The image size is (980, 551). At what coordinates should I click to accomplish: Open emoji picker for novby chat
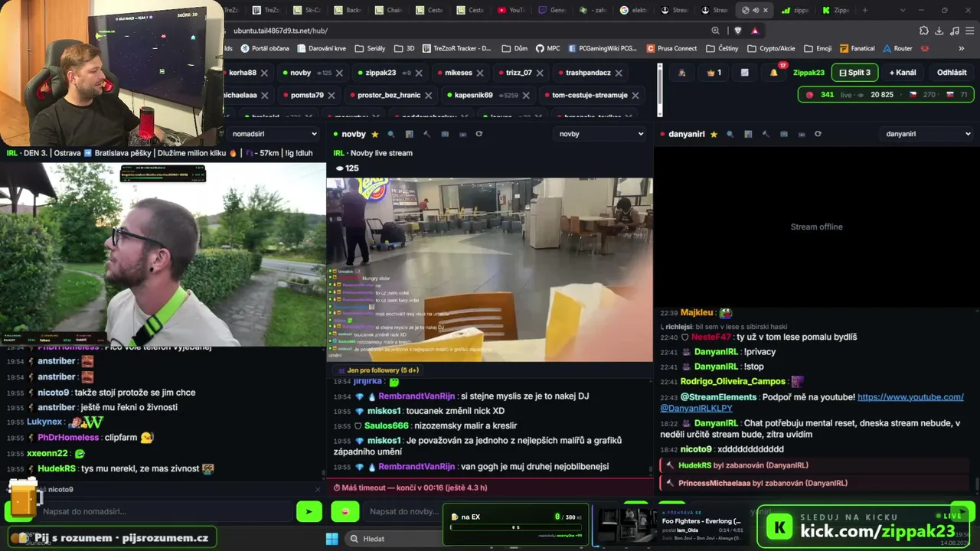[x=345, y=511]
